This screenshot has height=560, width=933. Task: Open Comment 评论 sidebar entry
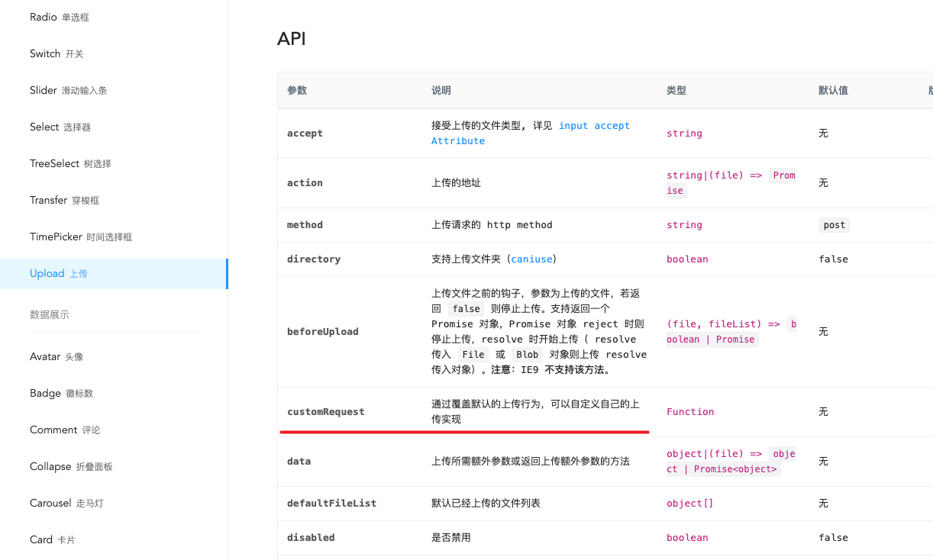pos(114,430)
